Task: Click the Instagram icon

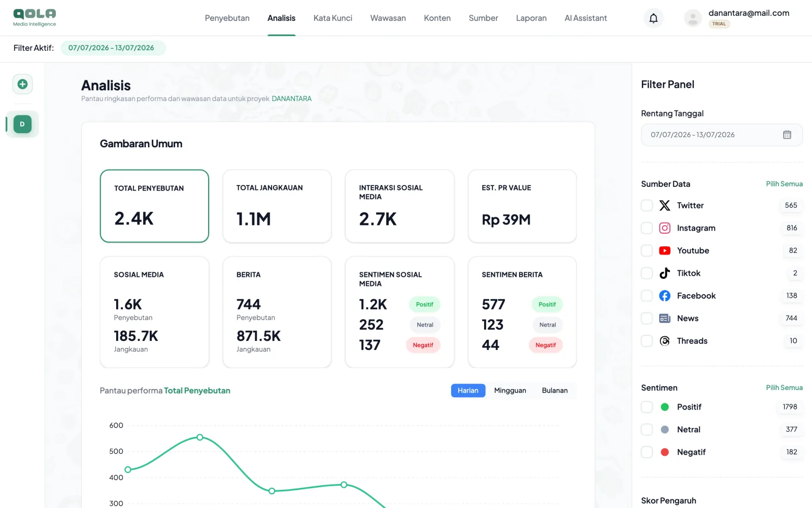Action: point(665,228)
